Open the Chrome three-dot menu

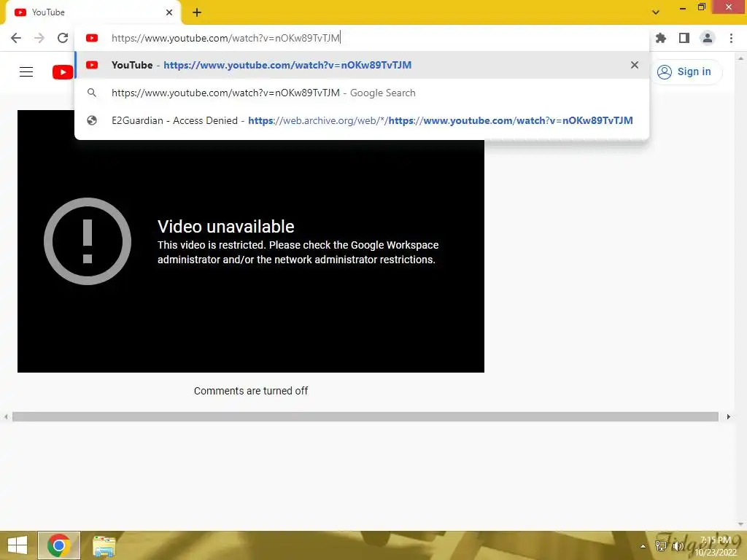click(731, 38)
